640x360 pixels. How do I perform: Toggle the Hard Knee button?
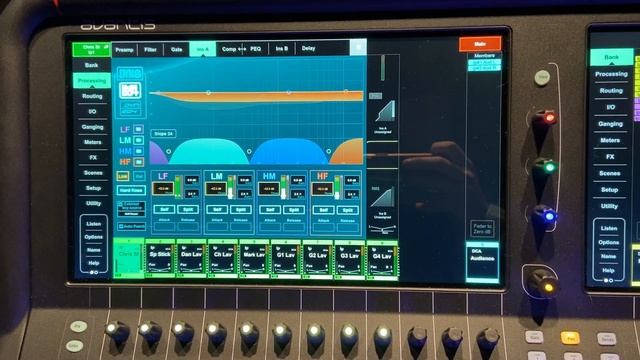131,190
